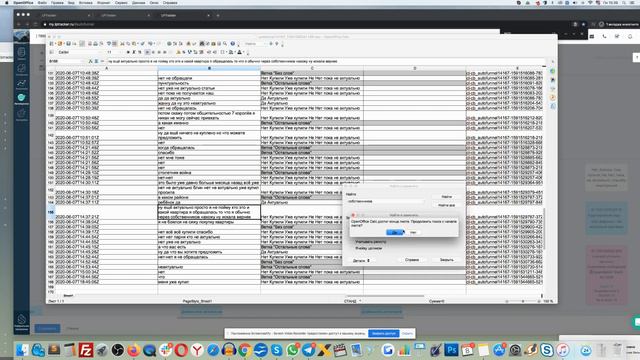The height and width of the screenshot is (360, 640).
Task: Open Finder from the Dock
Action: (22, 350)
